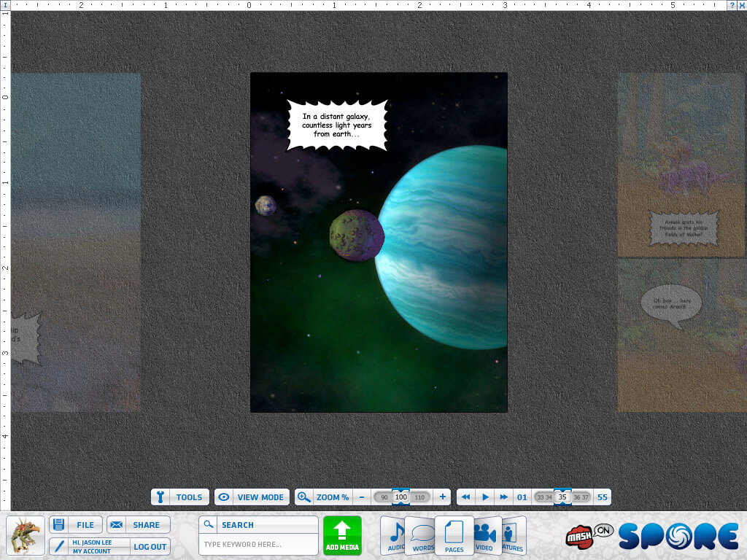Close the window with the X icon
747x560 pixels.
(741, 5)
